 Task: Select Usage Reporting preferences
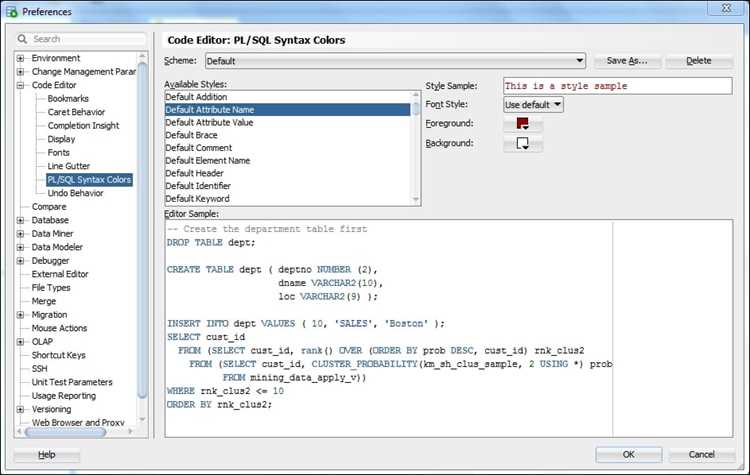click(64, 396)
